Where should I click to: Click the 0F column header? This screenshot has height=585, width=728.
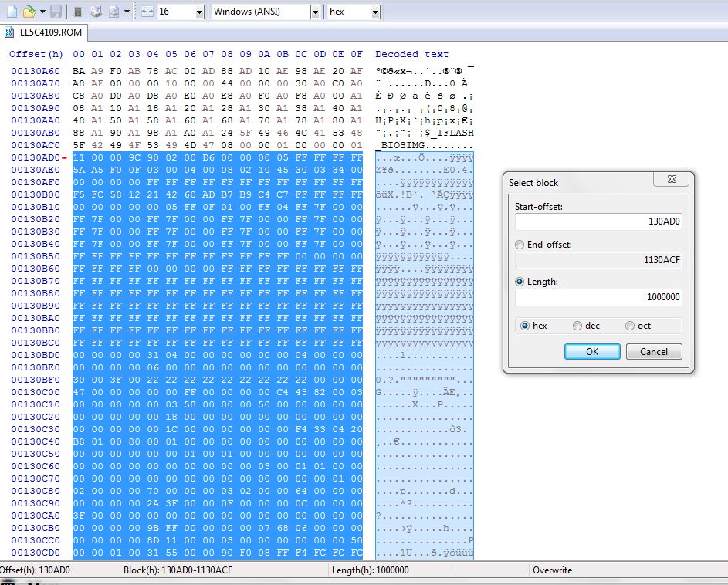point(357,54)
